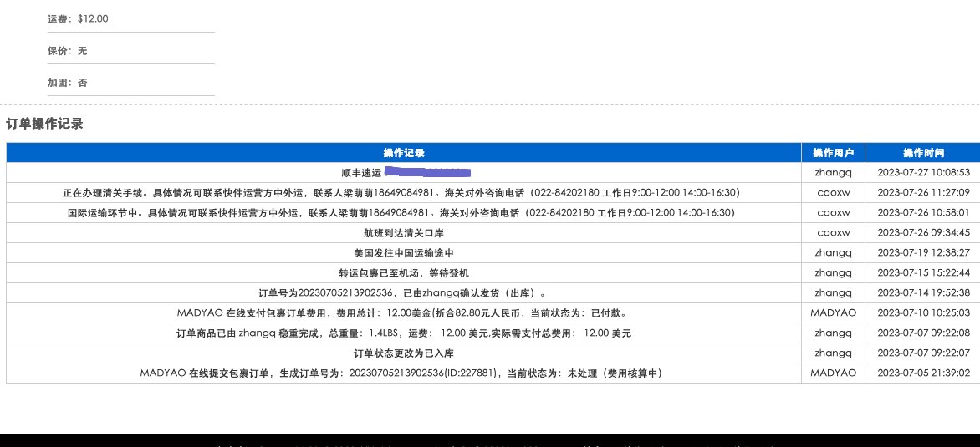Click zhangq in the 美国发往中国运输途中 row
Image resolution: width=980 pixels, height=447 pixels.
tap(833, 253)
